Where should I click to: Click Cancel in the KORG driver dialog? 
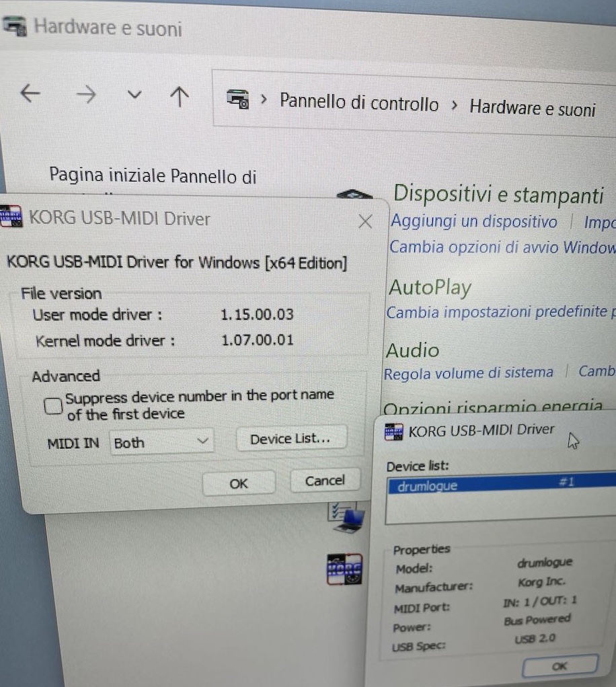pyautogui.click(x=325, y=481)
